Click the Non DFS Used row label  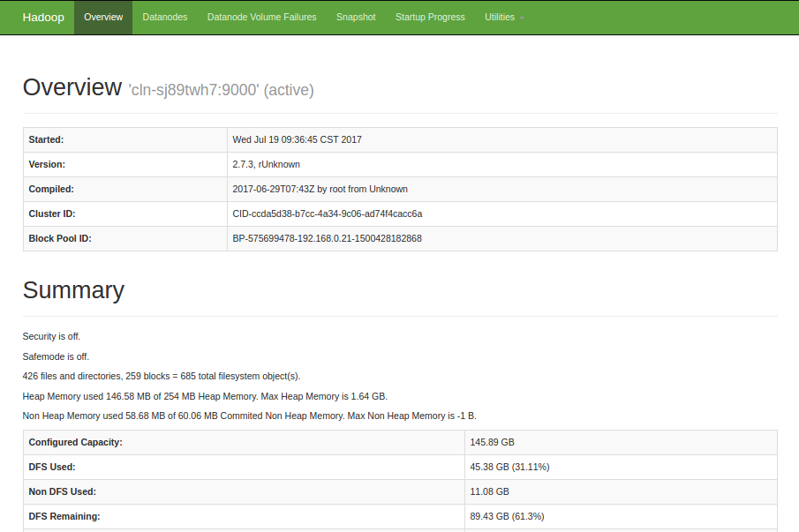pyautogui.click(x=62, y=491)
